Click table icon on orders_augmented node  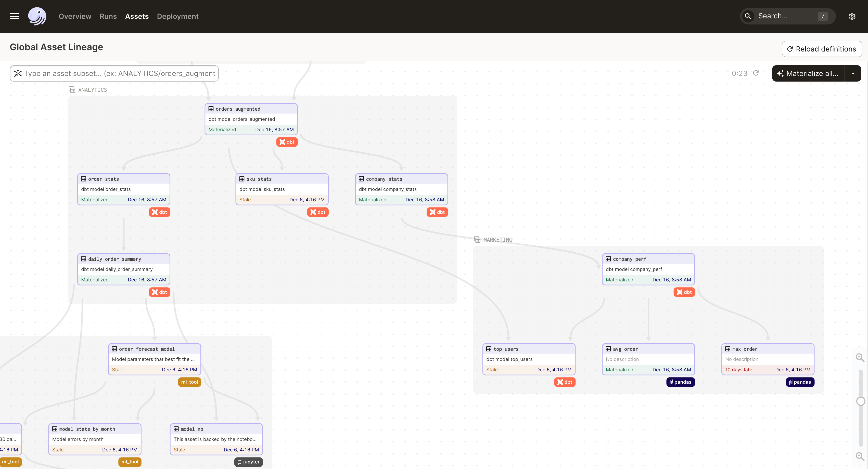pos(211,109)
